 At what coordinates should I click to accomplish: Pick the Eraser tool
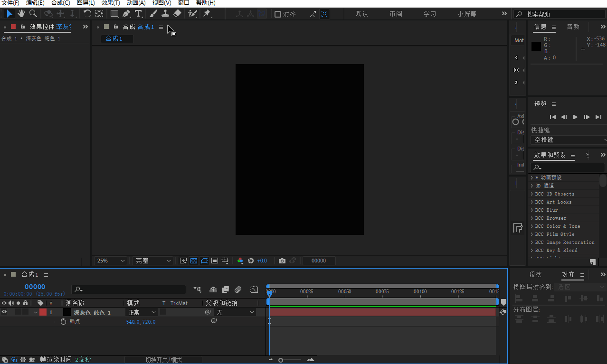point(178,14)
